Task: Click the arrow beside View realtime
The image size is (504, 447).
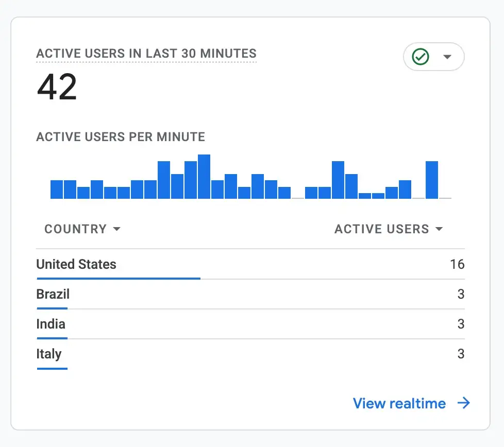Action: [x=463, y=403]
